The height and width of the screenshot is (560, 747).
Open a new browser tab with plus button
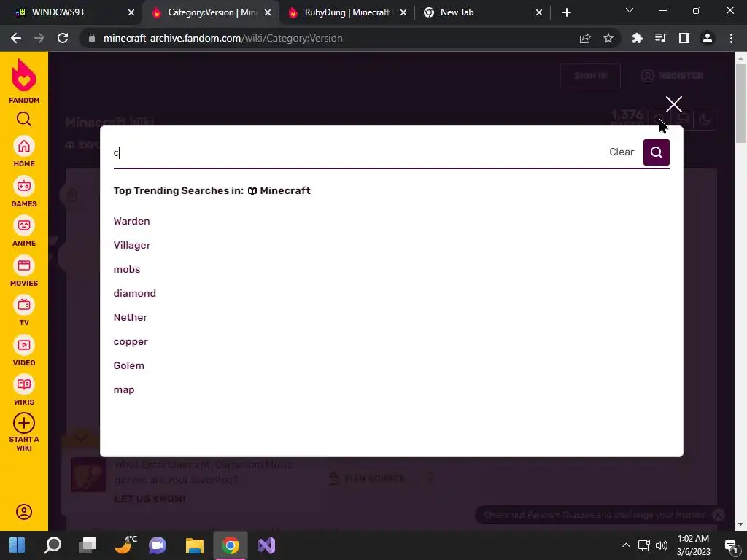(566, 12)
